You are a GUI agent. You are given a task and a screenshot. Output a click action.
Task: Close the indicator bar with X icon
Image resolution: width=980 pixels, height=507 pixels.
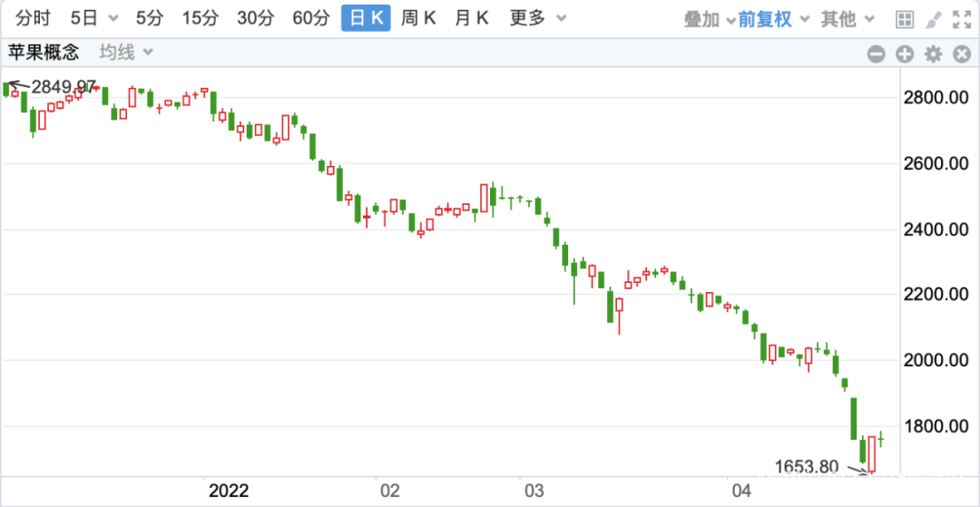pos(962,54)
